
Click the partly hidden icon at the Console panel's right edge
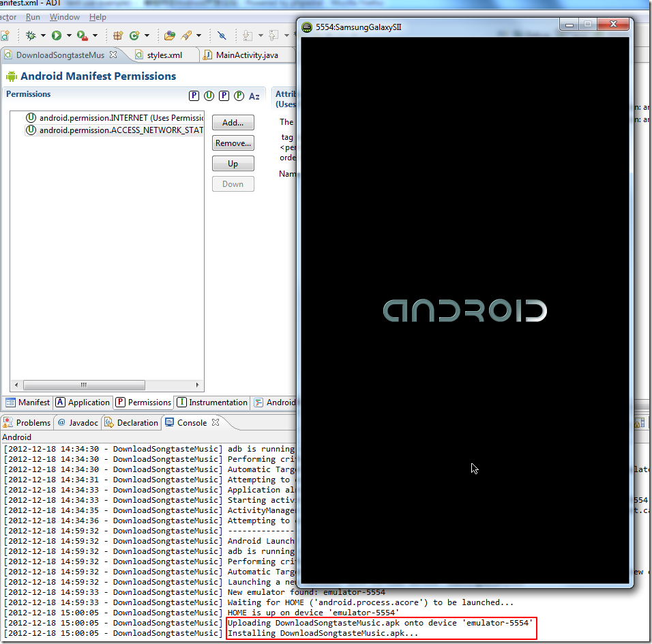tap(640, 423)
